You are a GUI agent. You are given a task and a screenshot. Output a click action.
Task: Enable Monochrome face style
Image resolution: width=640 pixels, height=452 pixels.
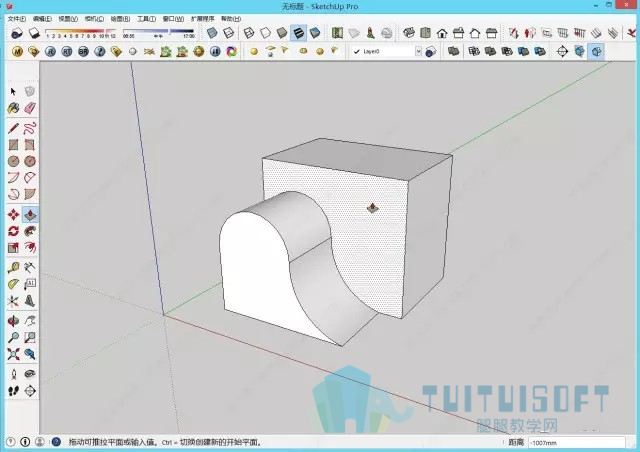click(x=315, y=33)
